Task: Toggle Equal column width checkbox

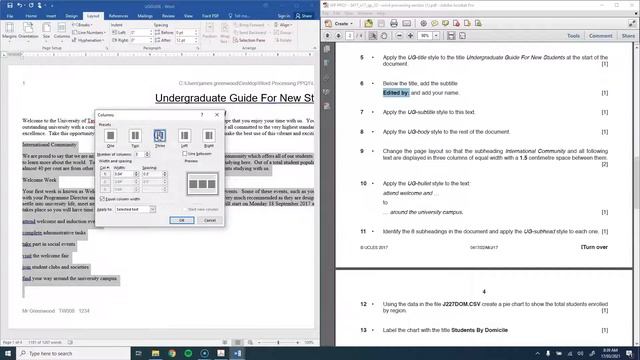Action: (102, 199)
